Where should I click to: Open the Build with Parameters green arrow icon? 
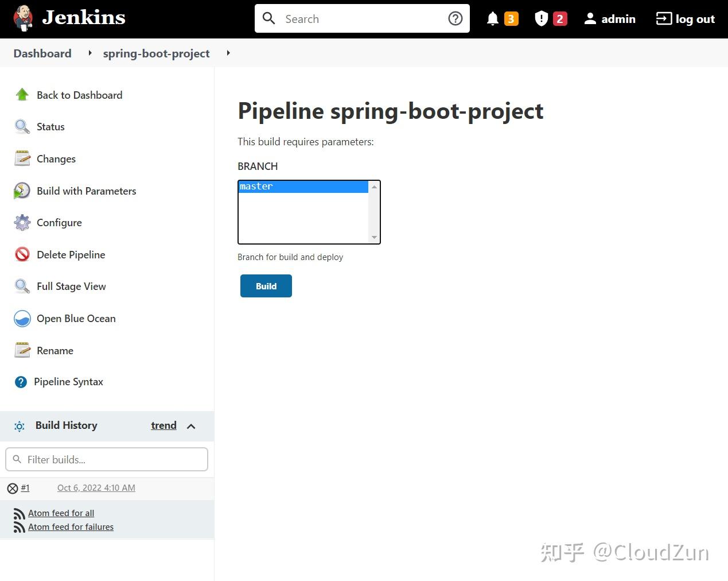(x=22, y=191)
